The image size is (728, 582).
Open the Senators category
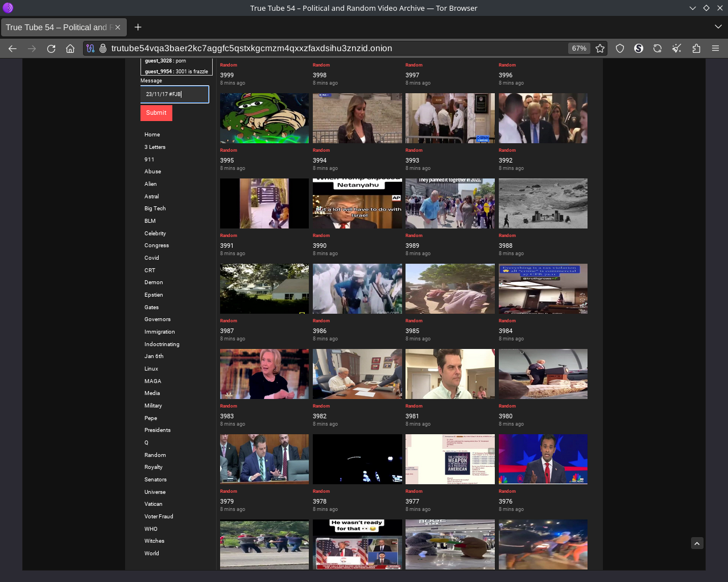155,480
